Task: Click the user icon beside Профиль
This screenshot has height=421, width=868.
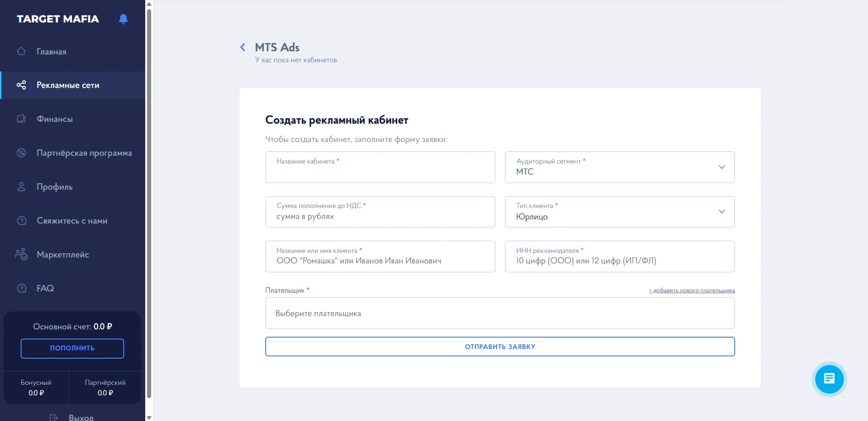Action: tap(21, 186)
